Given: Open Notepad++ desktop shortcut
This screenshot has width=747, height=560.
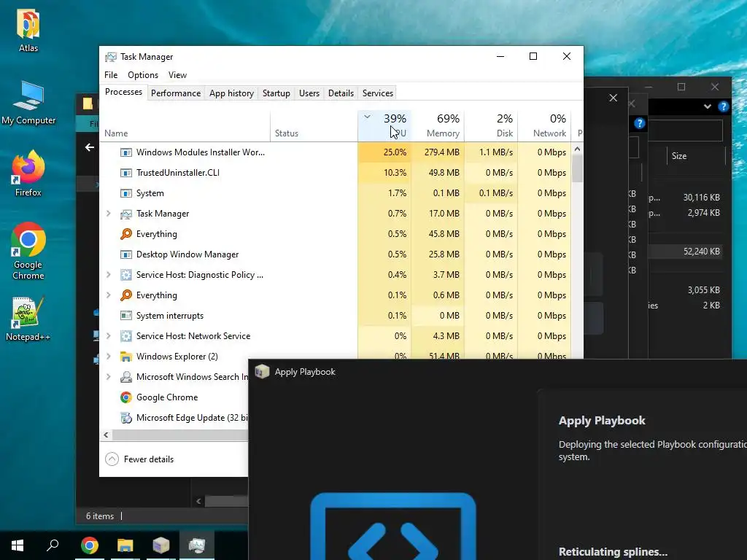Looking at the screenshot, I should (x=28, y=312).
